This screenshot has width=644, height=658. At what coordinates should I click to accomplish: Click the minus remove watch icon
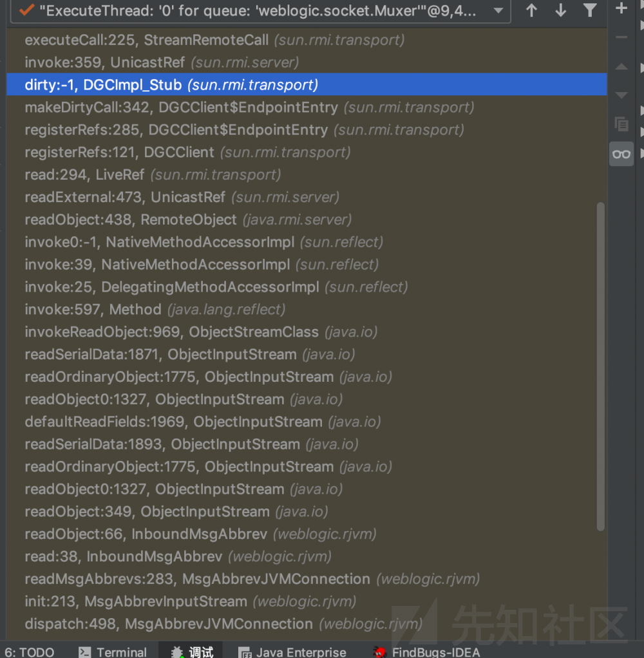pos(621,37)
